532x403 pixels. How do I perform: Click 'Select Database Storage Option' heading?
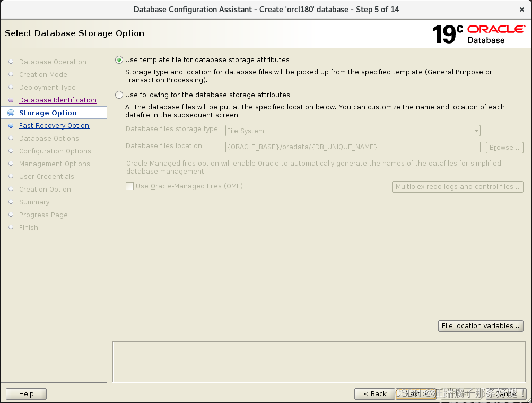[74, 33]
